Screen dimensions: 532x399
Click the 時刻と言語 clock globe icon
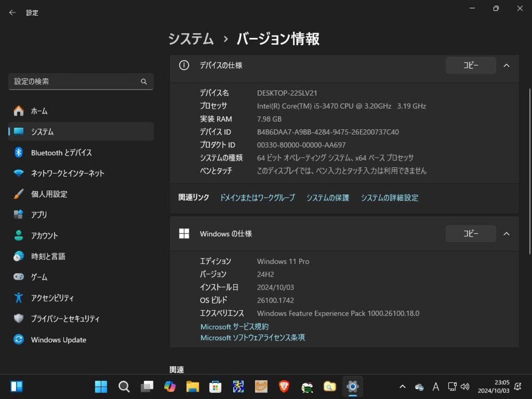coord(18,257)
